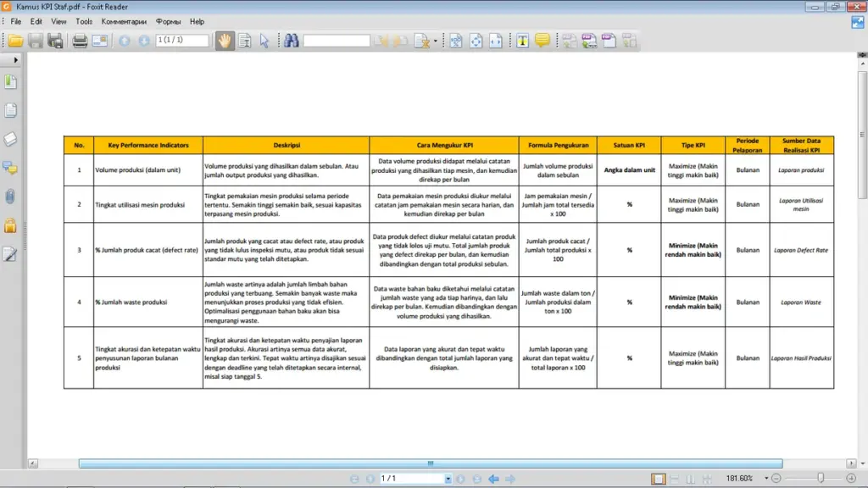This screenshot has height=488, width=868.
Task: Open the Формы menu
Action: [x=169, y=21]
